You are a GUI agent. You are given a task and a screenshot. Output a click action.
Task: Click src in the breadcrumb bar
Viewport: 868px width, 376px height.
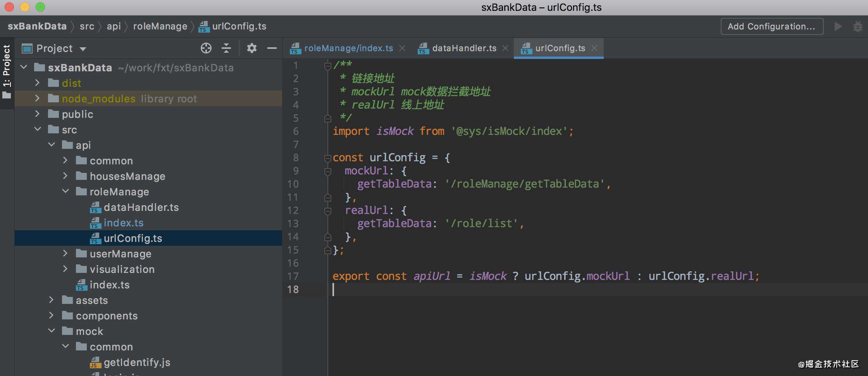(87, 26)
